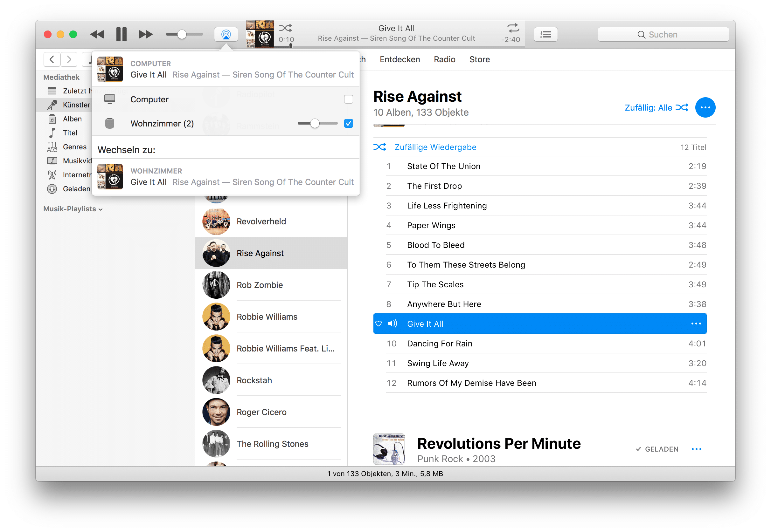The image size is (771, 532).
Task: Click the Suchen search field
Action: pyautogui.click(x=663, y=34)
